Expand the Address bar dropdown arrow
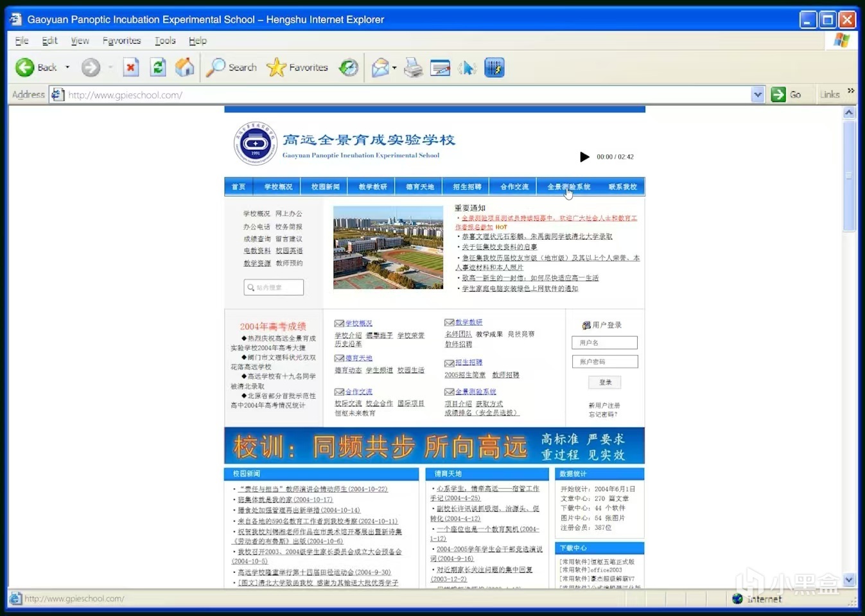 [x=758, y=95]
